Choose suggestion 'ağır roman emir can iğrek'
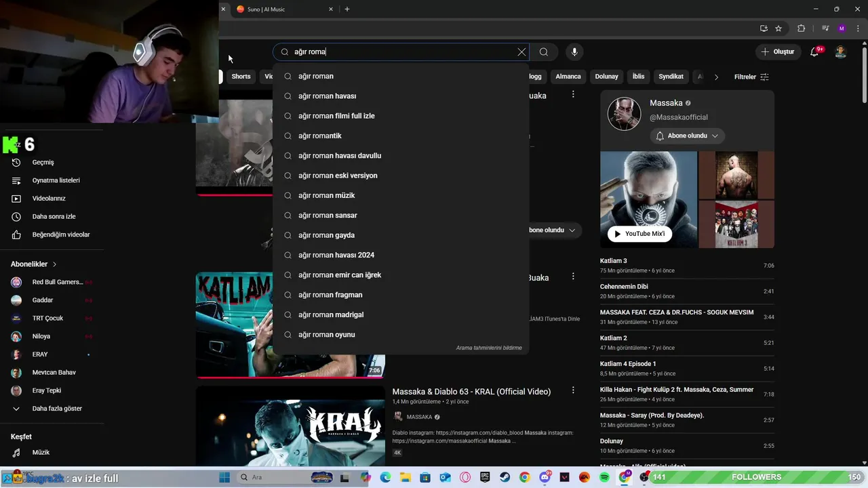The image size is (868, 488). (x=401, y=275)
